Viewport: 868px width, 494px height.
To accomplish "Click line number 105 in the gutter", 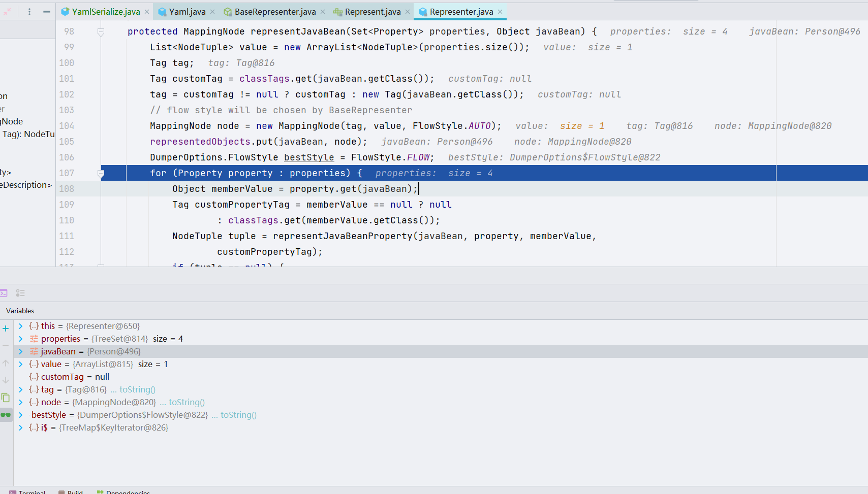I will pyautogui.click(x=67, y=142).
